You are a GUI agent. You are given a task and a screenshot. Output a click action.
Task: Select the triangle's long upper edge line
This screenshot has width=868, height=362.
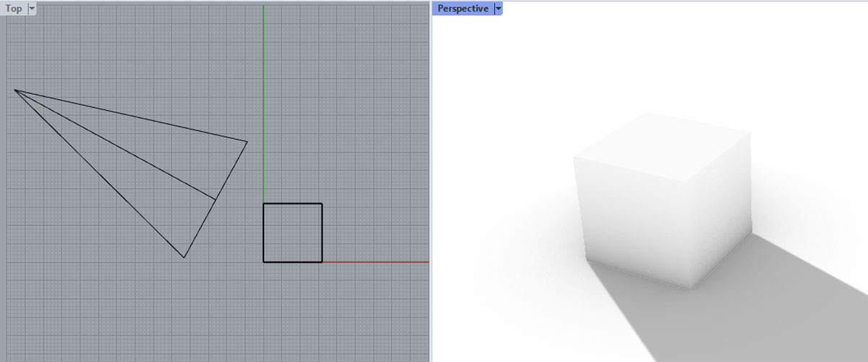click(130, 116)
